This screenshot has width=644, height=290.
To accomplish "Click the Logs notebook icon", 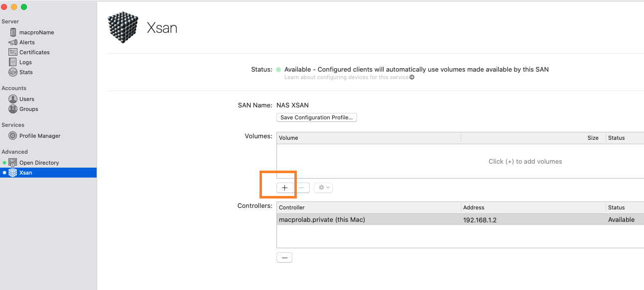I will tap(13, 62).
